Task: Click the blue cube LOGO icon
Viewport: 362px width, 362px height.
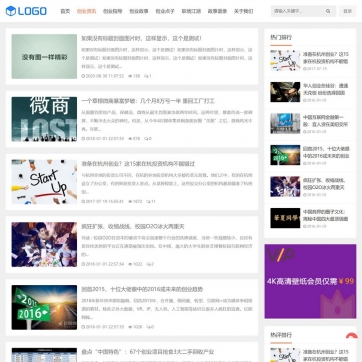Action: (11, 11)
